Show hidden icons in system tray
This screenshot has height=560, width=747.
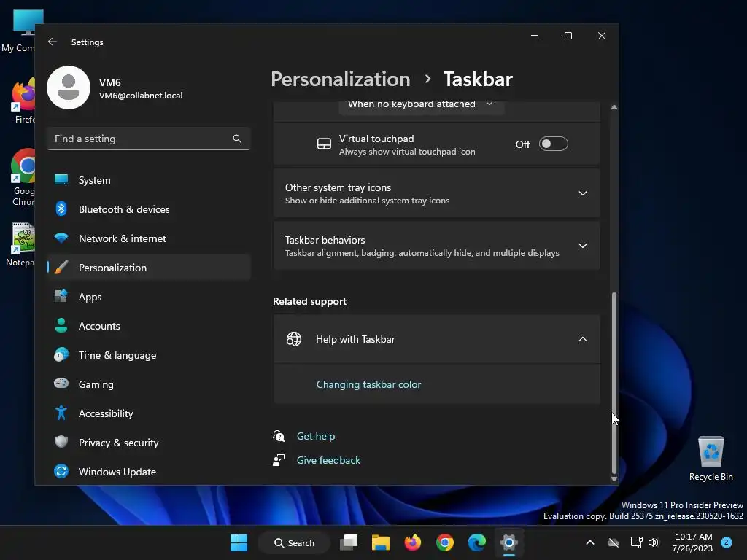point(589,542)
